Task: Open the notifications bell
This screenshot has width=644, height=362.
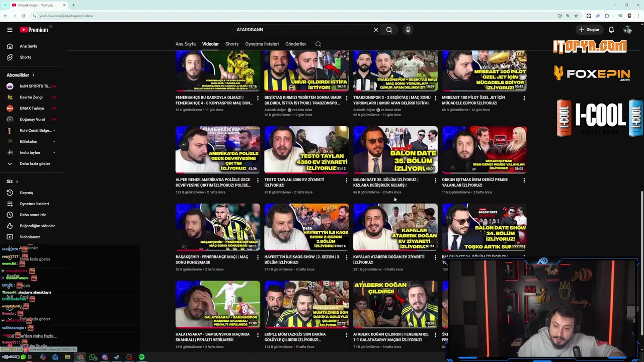Action: (x=611, y=30)
